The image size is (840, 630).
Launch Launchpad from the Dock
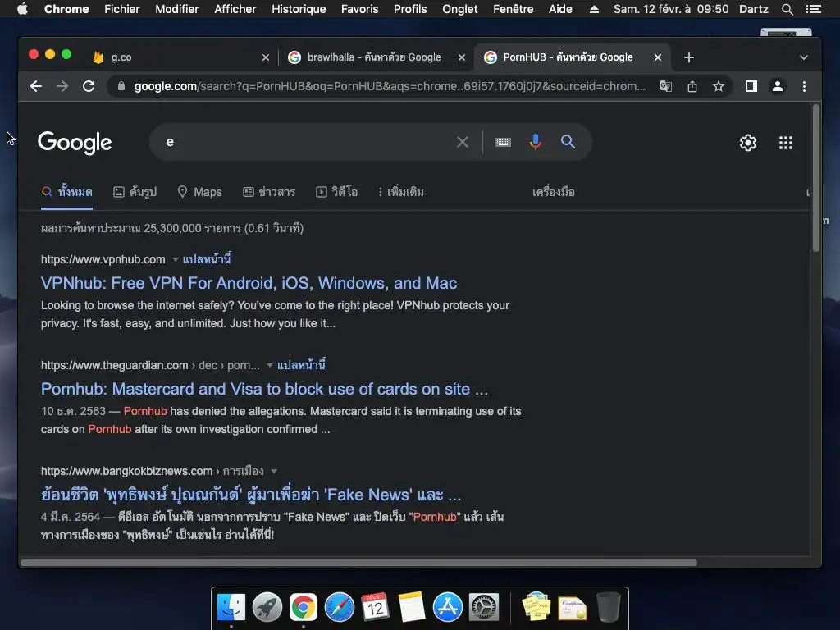(267, 608)
